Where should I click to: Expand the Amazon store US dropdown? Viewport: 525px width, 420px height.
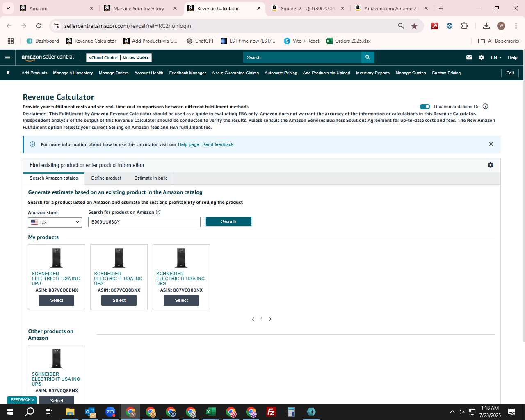[55, 222]
